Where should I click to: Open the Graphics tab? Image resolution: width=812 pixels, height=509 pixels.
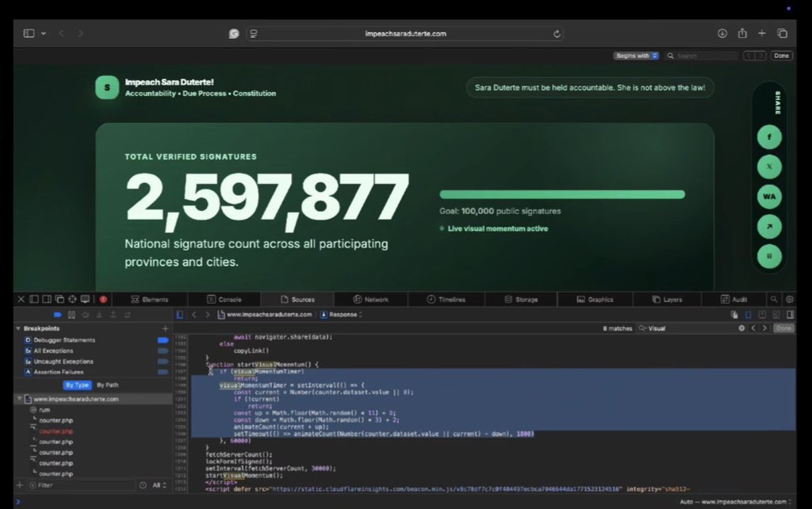point(595,299)
